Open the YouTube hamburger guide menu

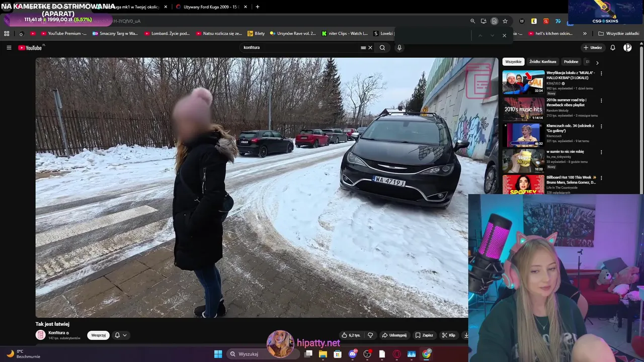click(x=9, y=48)
